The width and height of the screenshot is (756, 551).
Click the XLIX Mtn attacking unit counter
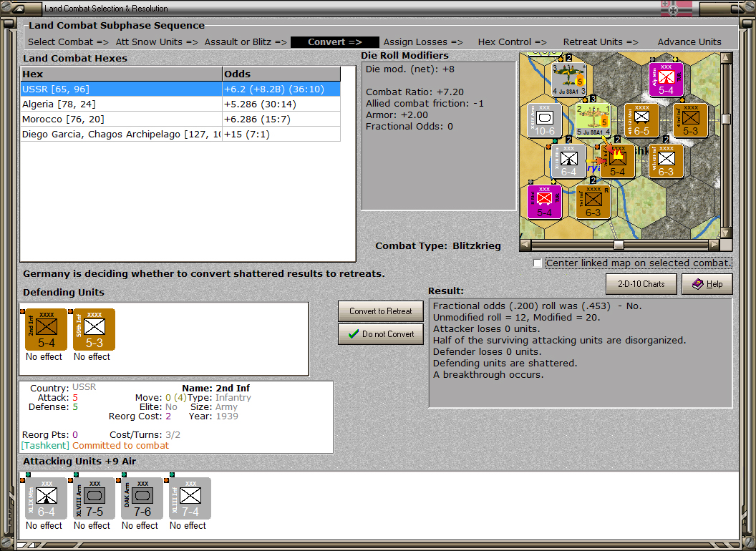pyautogui.click(x=46, y=498)
